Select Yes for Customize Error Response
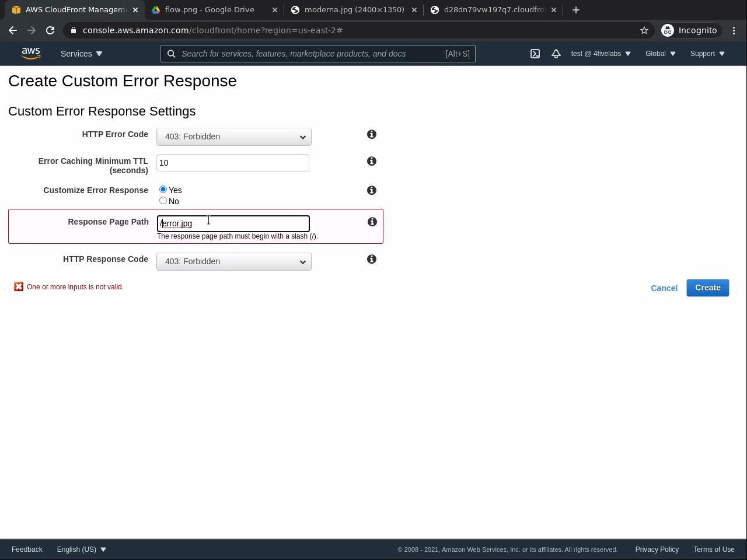The image size is (747, 560). coord(163,190)
